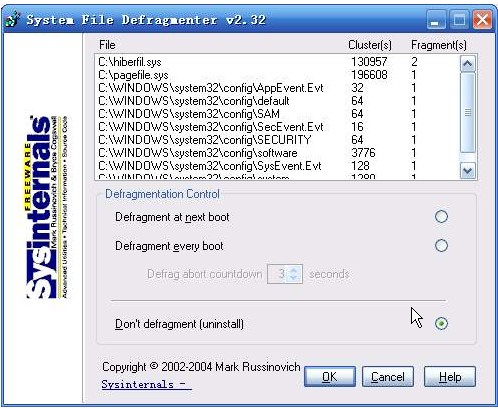This screenshot has width=498, height=409.
Task: Increase the defrag abort countdown spinner
Action: click(x=293, y=270)
